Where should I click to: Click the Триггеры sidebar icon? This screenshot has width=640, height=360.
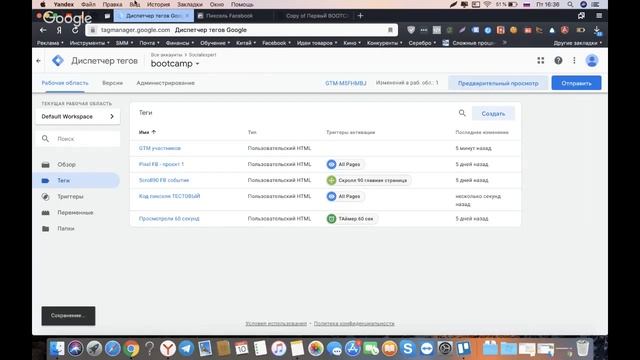tap(46, 197)
